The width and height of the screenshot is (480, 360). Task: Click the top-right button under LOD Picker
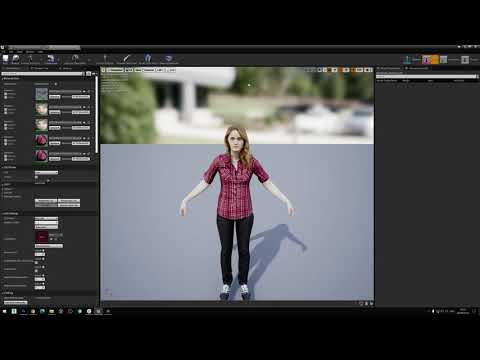click(x=69, y=201)
